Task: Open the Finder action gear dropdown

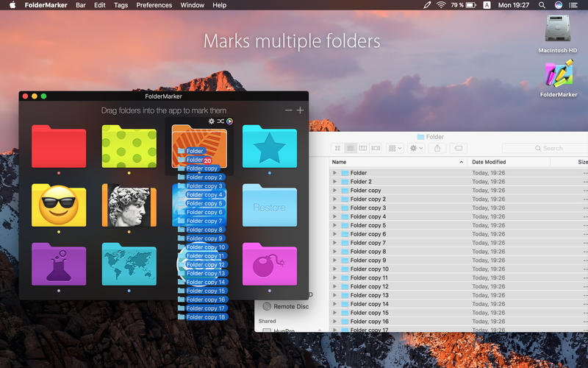Action: [416, 149]
